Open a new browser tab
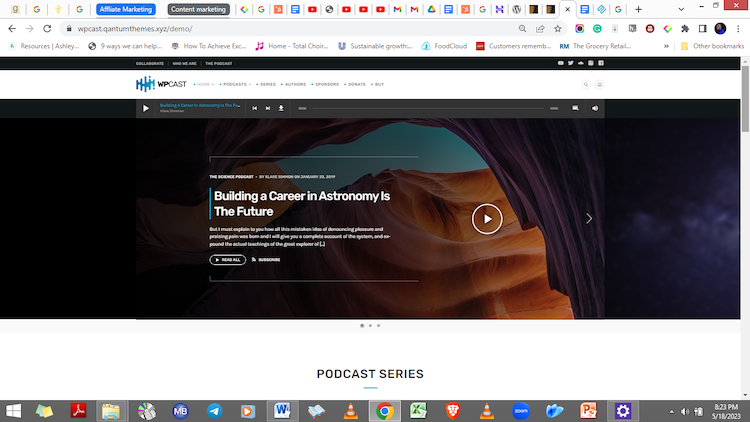The height and width of the screenshot is (422, 750). pos(638,9)
